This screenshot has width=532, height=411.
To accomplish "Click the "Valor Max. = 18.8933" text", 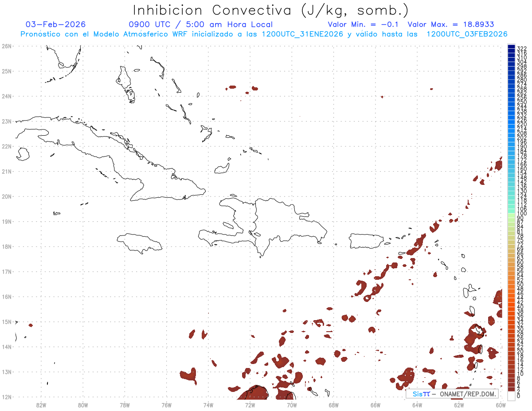I will coord(451,24).
